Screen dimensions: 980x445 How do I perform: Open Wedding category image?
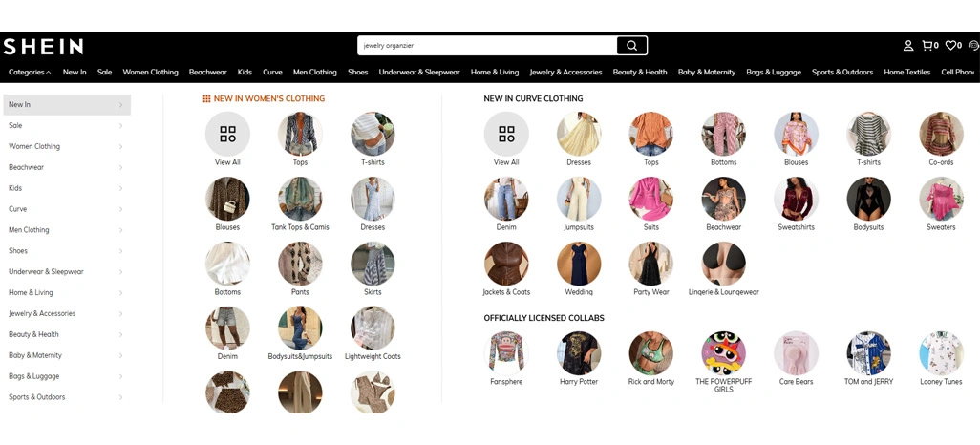point(579,264)
